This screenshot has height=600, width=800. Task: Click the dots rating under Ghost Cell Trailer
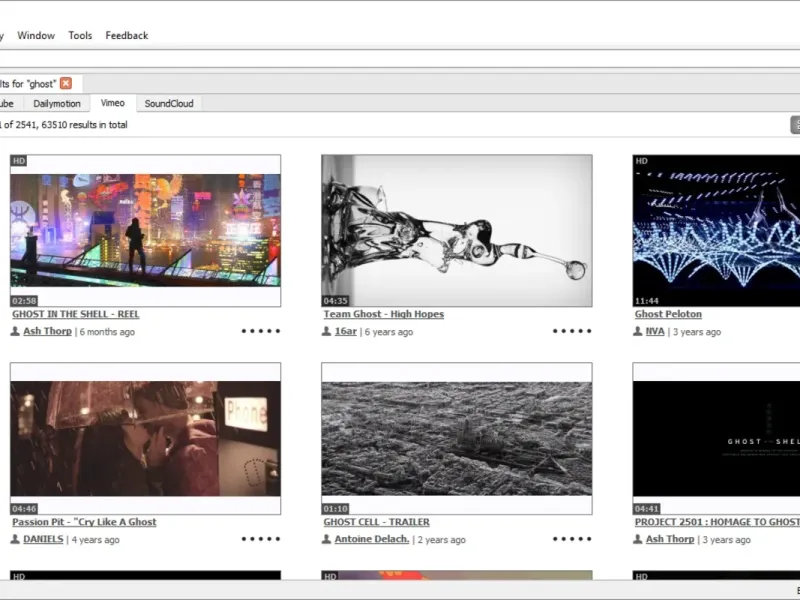[572, 539]
